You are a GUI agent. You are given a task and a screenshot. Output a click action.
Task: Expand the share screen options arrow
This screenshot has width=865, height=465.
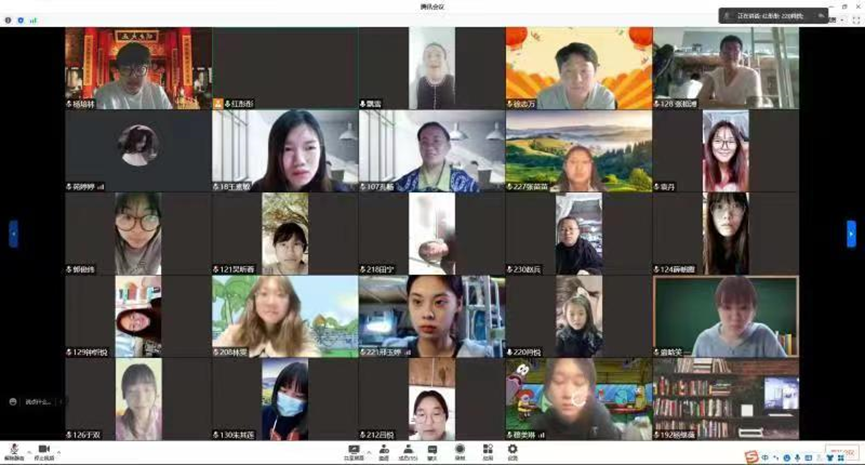pyautogui.click(x=368, y=450)
